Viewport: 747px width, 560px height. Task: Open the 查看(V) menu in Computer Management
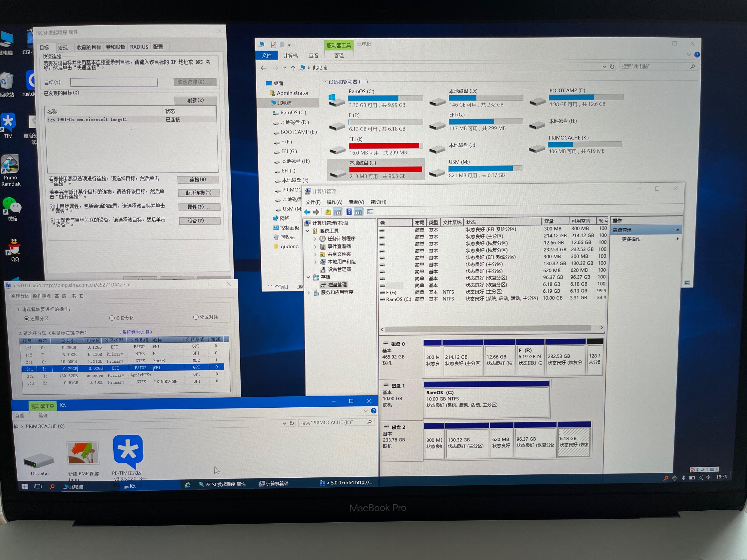(x=356, y=202)
